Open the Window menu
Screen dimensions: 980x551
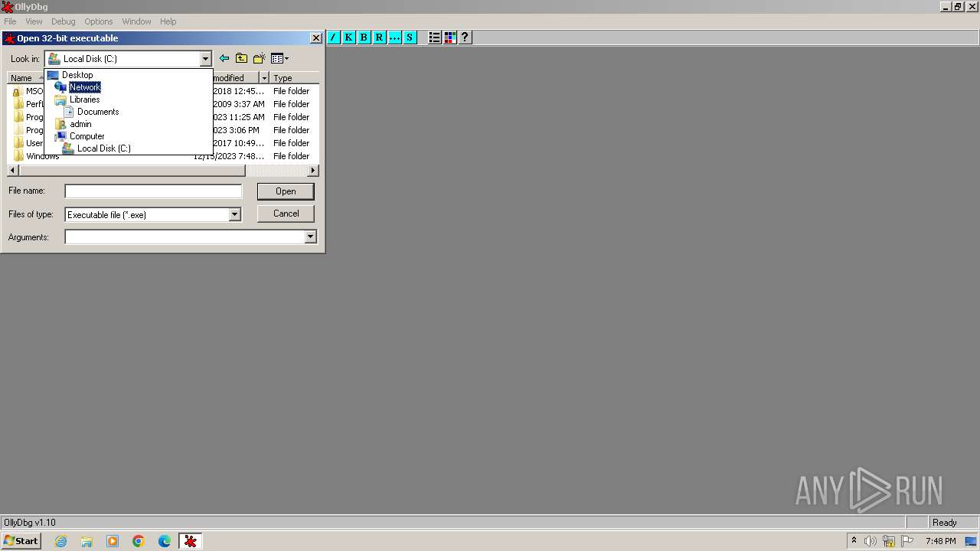pyautogui.click(x=136, y=21)
